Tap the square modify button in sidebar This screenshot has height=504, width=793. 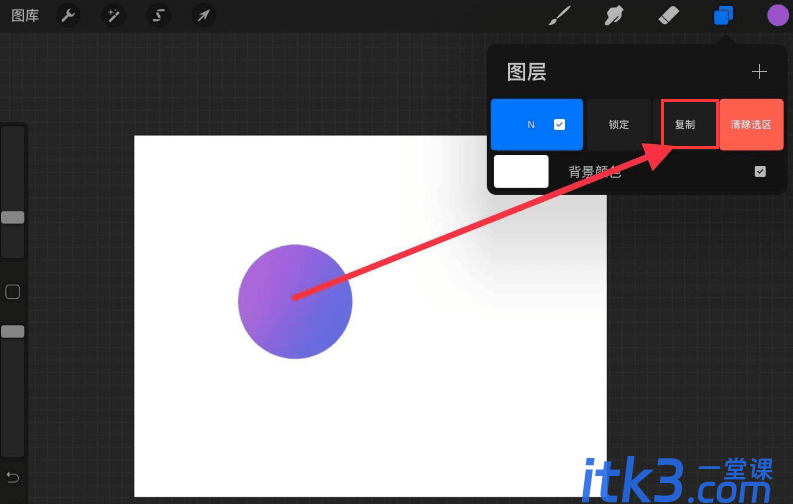(13, 292)
